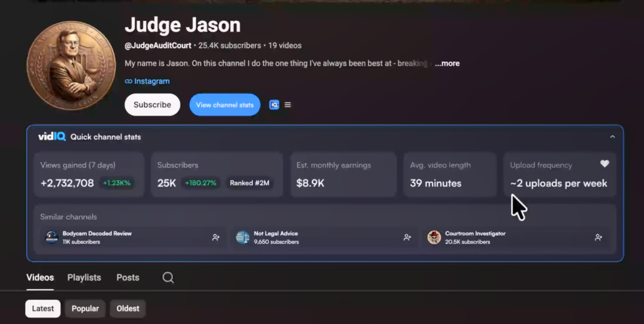Click the @JudgeAuditCourt handle
644x324 pixels.
pyautogui.click(x=157, y=45)
